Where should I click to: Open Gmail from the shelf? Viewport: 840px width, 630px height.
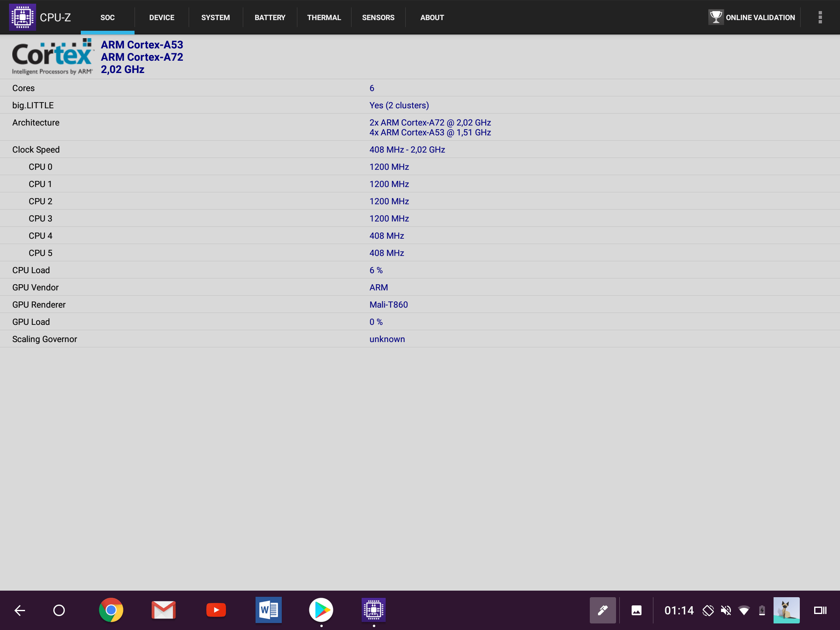[164, 610]
